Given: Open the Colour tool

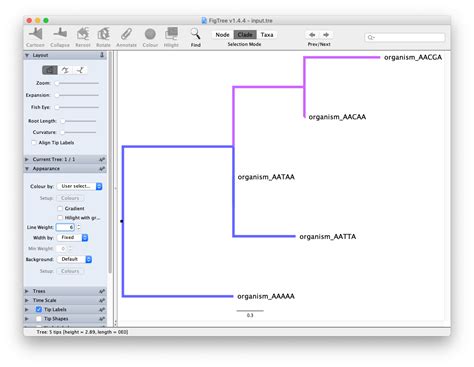Looking at the screenshot, I should 150,34.
